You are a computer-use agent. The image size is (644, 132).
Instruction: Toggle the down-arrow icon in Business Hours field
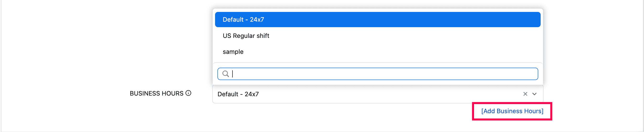(534, 94)
